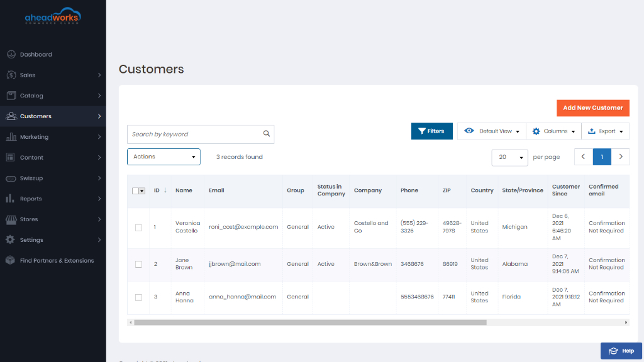Sort by the ID column arrow
This screenshot has width=644, height=362.
(165, 190)
